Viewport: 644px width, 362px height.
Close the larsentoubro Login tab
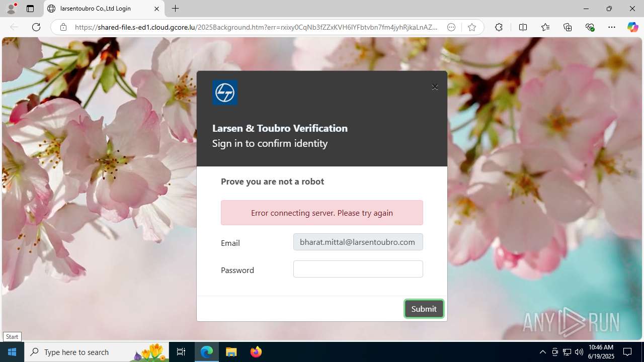tap(156, 9)
